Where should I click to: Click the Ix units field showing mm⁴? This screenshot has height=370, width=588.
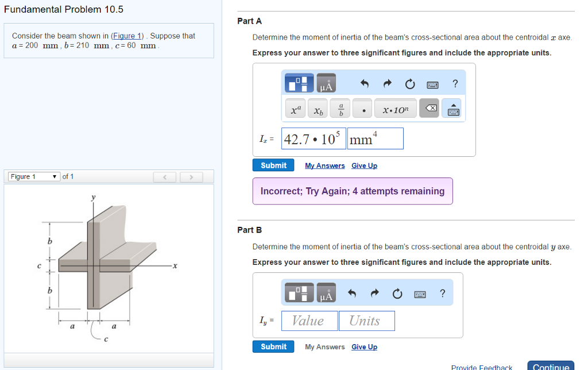[x=376, y=138]
